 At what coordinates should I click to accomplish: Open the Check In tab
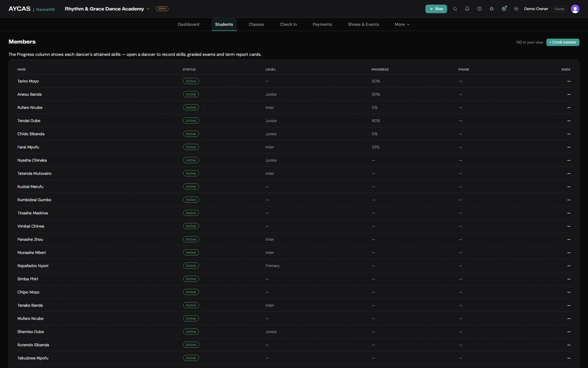tap(288, 24)
